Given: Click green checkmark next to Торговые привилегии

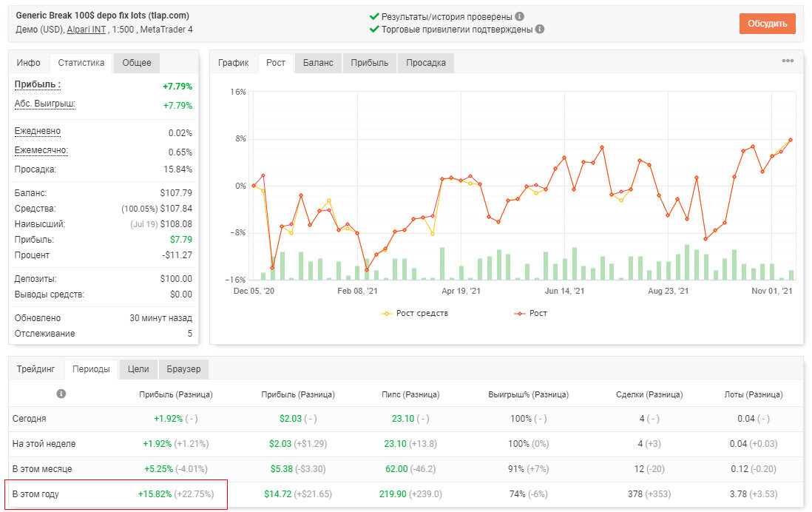Looking at the screenshot, I should (x=374, y=29).
